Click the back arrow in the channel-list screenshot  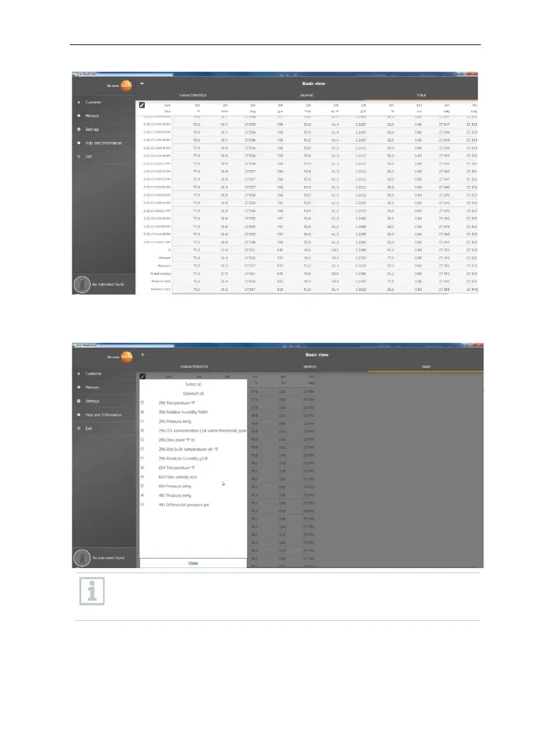click(x=144, y=354)
